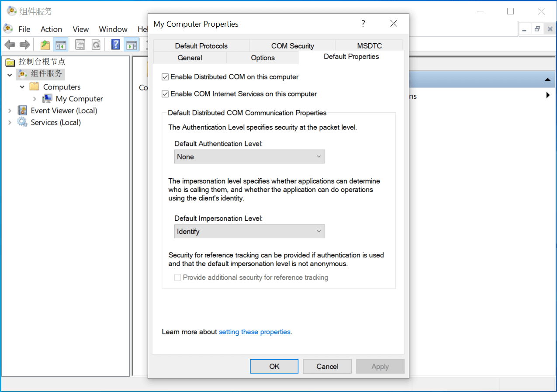Uncheck Enable COM Internet Services checkbox
The width and height of the screenshot is (557, 392).
[165, 94]
